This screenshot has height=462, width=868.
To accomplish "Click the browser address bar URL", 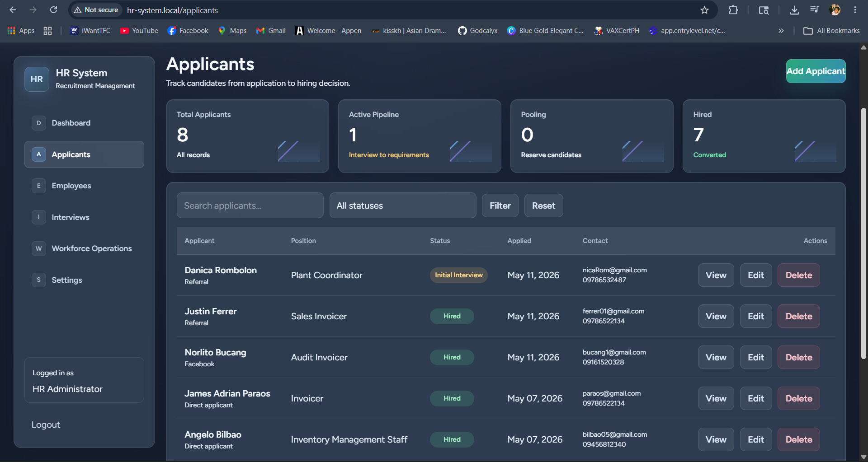I will (172, 10).
